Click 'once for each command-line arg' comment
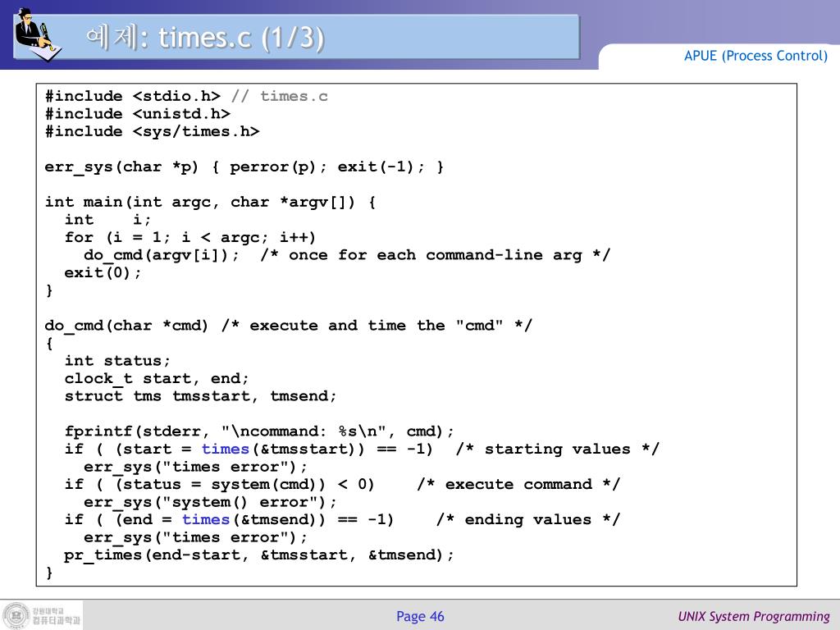Image resolution: width=840 pixels, height=630 pixels. click(x=435, y=255)
